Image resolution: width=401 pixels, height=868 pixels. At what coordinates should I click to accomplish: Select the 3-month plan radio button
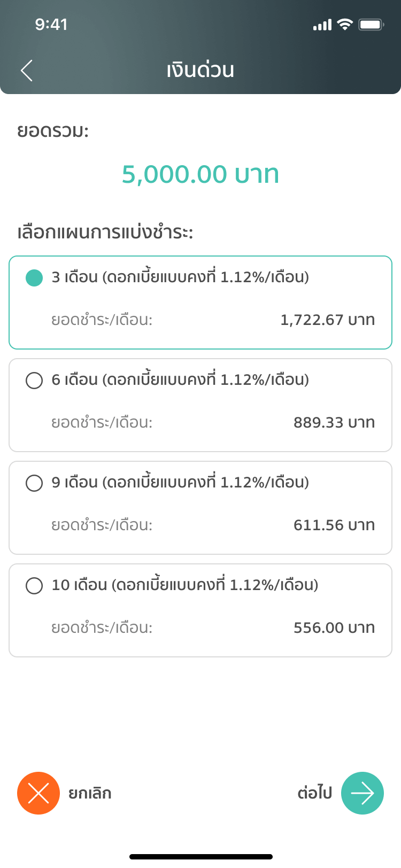coord(34,278)
